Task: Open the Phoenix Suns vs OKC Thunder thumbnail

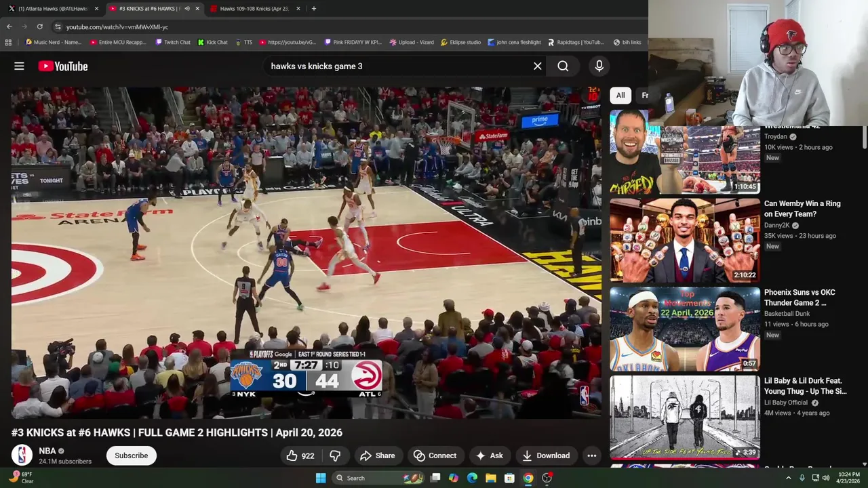Action: (x=685, y=329)
